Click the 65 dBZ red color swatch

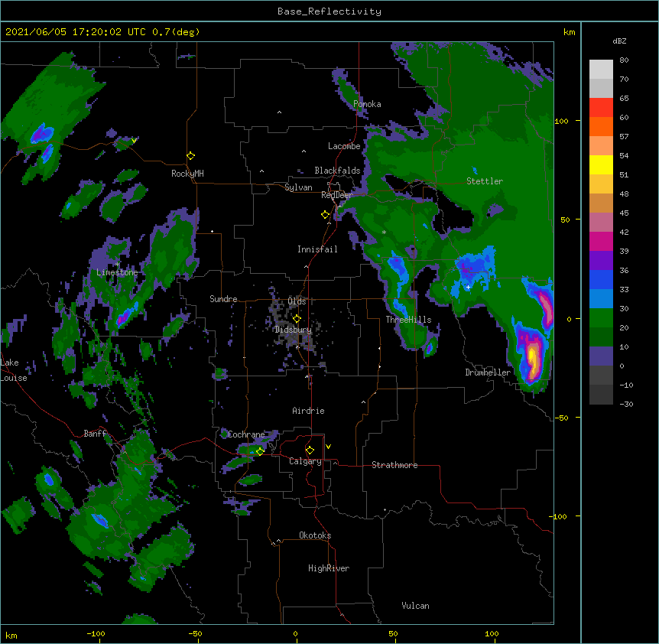tap(601, 108)
